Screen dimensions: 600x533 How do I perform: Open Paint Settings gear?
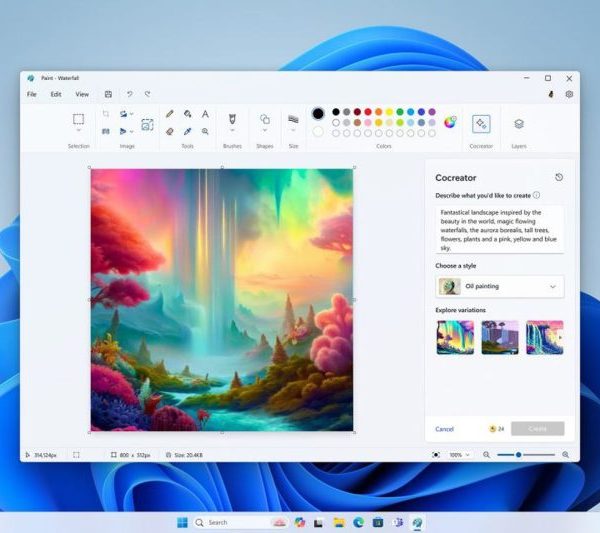tap(569, 94)
